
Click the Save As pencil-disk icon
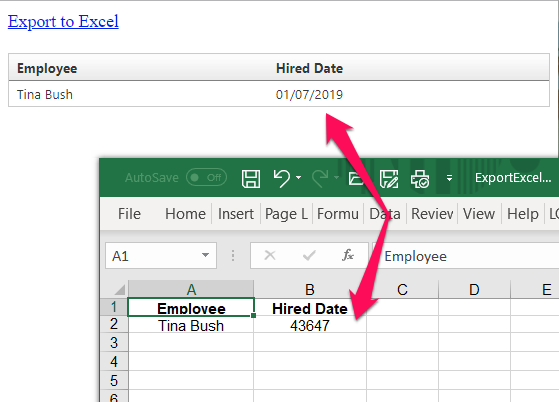coord(389,178)
